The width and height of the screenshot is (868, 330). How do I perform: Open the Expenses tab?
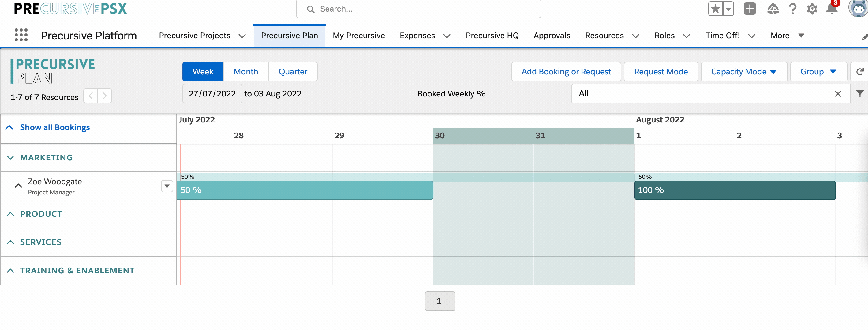click(417, 36)
